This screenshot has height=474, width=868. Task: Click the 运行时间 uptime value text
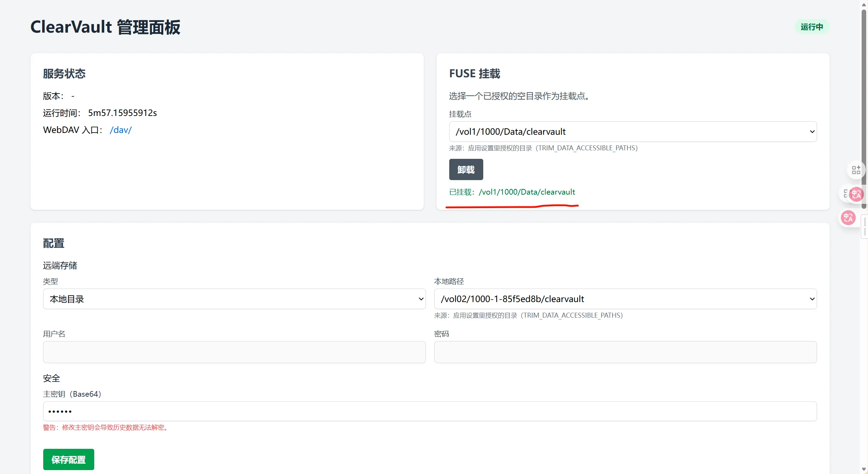pyautogui.click(x=122, y=113)
